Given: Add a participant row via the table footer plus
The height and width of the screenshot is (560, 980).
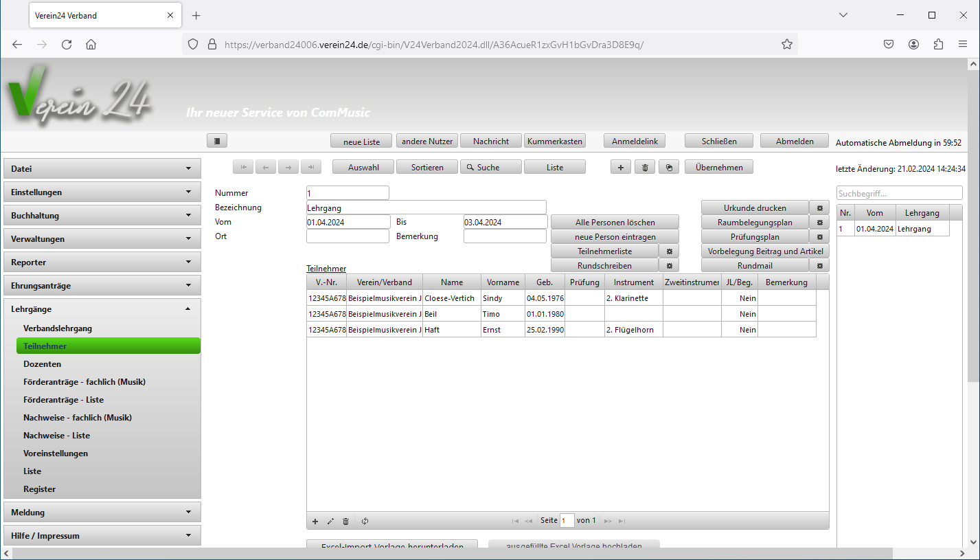Looking at the screenshot, I should (x=315, y=521).
